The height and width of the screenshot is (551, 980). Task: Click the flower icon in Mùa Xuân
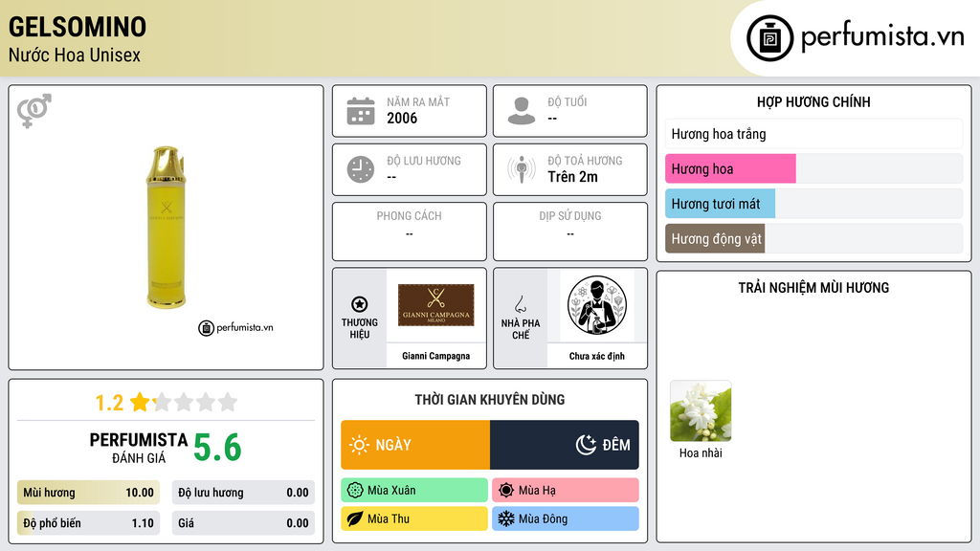355,491
